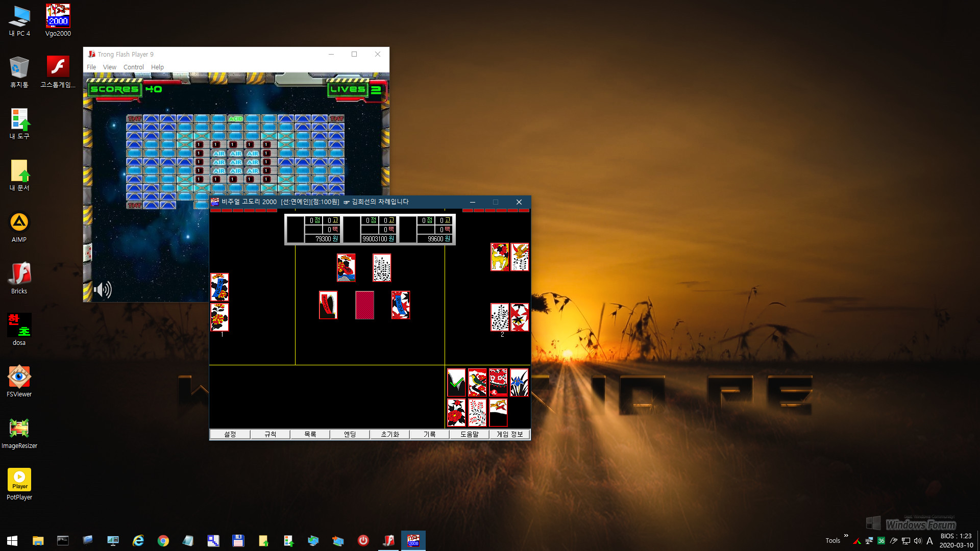The height and width of the screenshot is (551, 980).
Task: Click 99003100 원 money score field
Action: pyautogui.click(x=378, y=239)
